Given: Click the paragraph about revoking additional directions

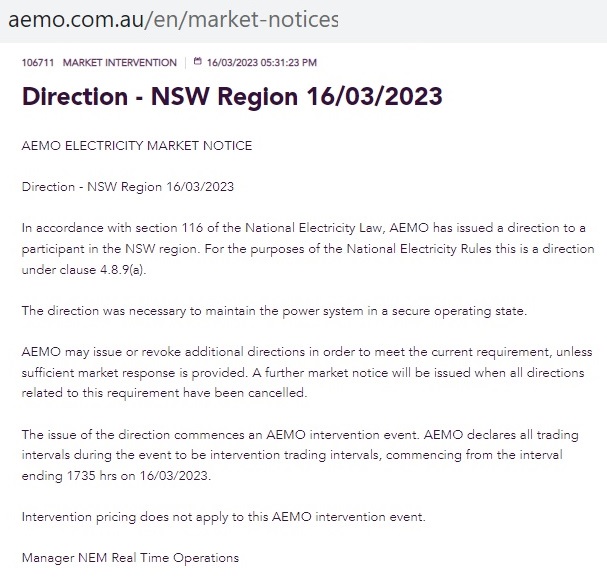Looking at the screenshot, I should (307, 372).
